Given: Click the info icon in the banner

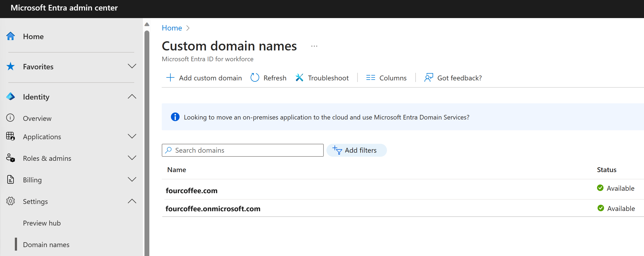Looking at the screenshot, I should coord(175,117).
